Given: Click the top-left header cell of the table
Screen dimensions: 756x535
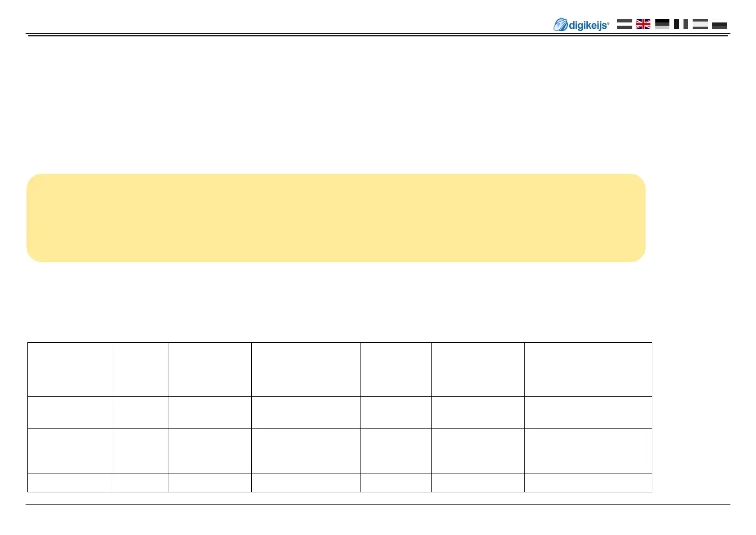Looking at the screenshot, I should point(70,369).
